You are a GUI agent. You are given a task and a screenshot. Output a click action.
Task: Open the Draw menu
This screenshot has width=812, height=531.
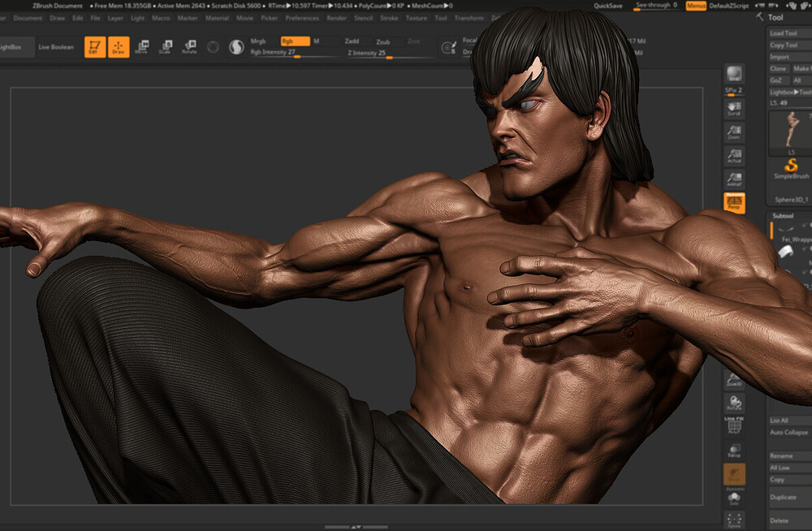point(57,18)
